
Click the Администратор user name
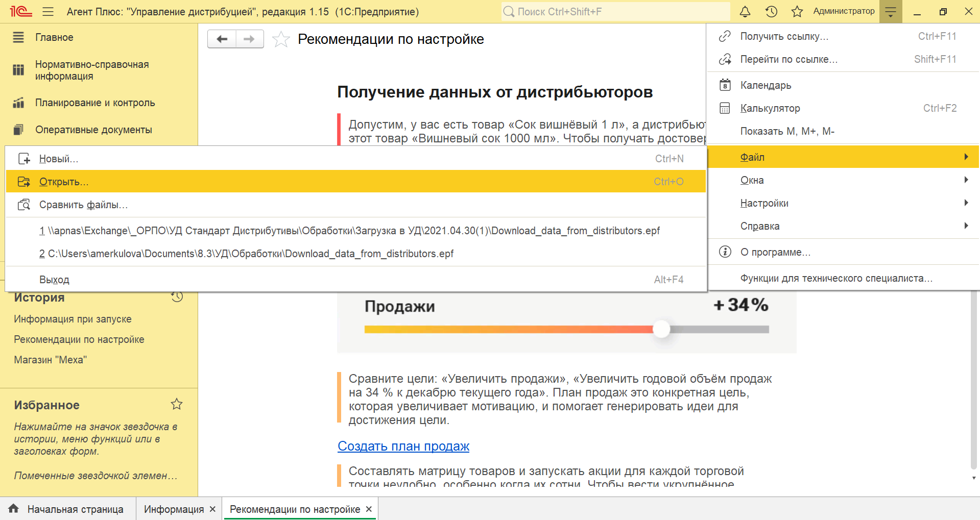click(844, 11)
